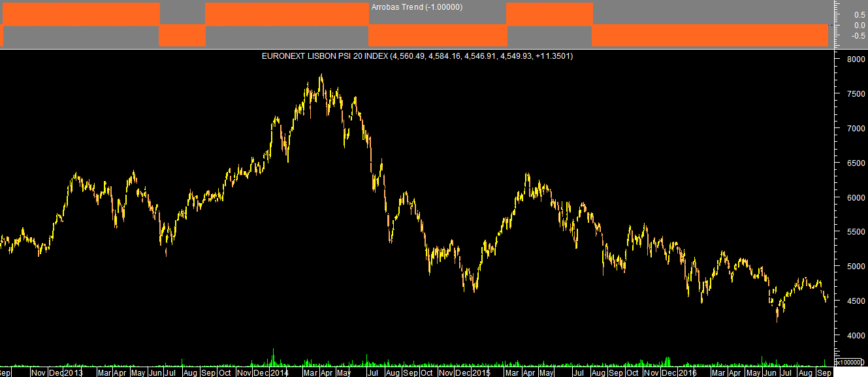Click the x100000 volume scale label
Viewport: 868px width, 377px height.
[x=849, y=362]
